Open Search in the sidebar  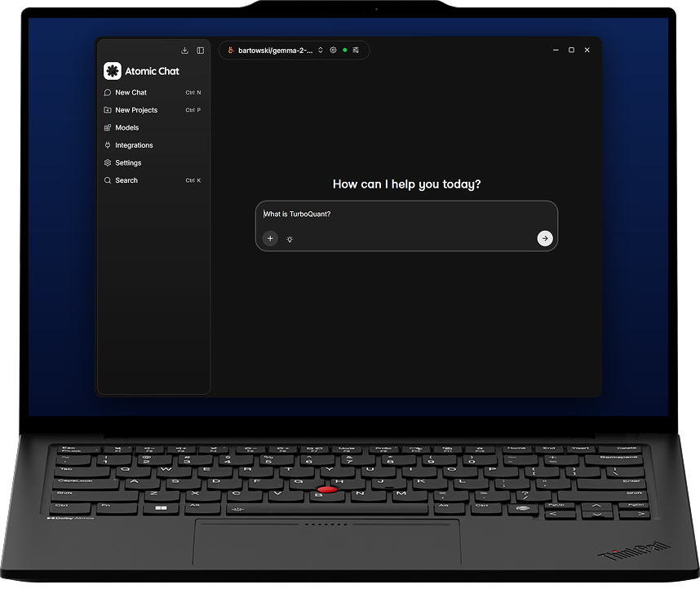(x=153, y=180)
